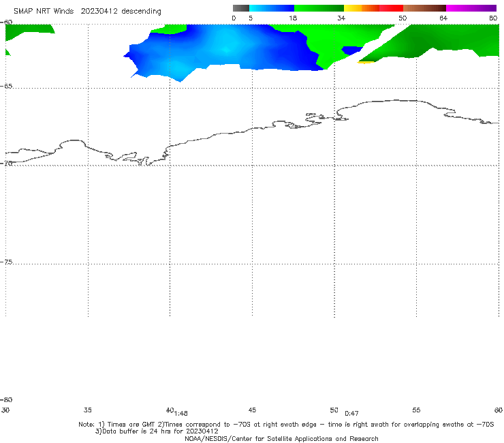Click the small yellow wind patch near 52E
504x443 pixels.
pyautogui.click(x=365, y=63)
